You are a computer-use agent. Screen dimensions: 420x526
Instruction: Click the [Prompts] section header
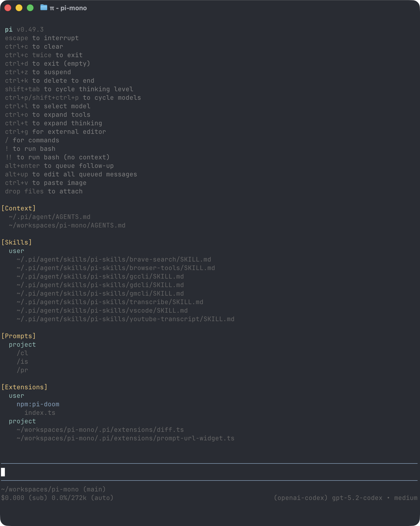click(18, 336)
